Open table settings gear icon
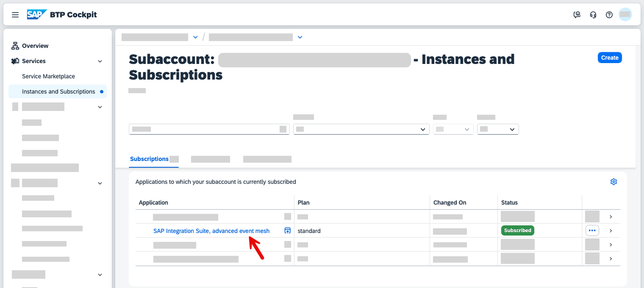The height and width of the screenshot is (288, 644). 614,182
